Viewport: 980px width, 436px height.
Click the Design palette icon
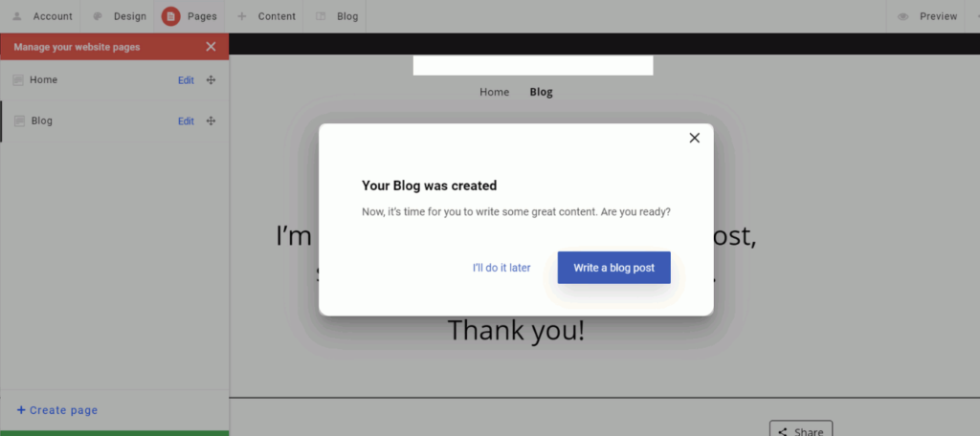click(x=98, y=16)
